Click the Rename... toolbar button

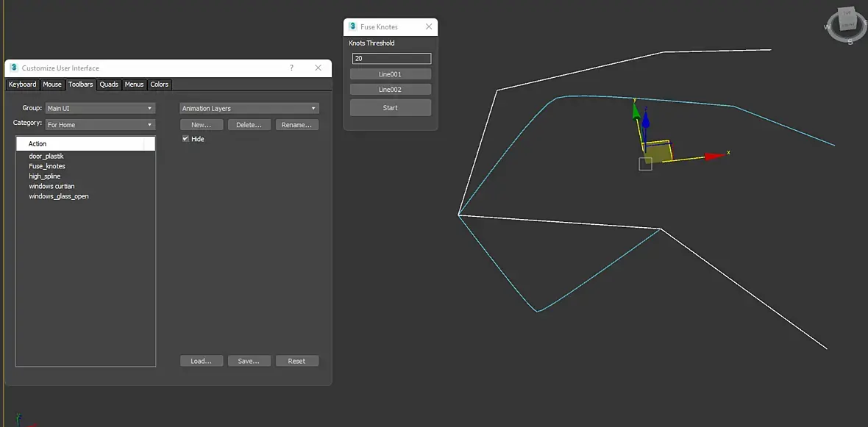point(296,124)
